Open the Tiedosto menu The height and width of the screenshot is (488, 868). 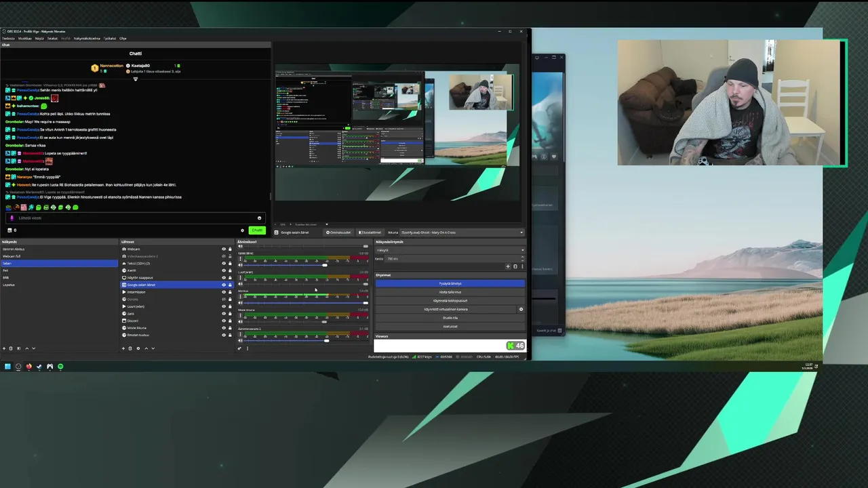click(8, 39)
